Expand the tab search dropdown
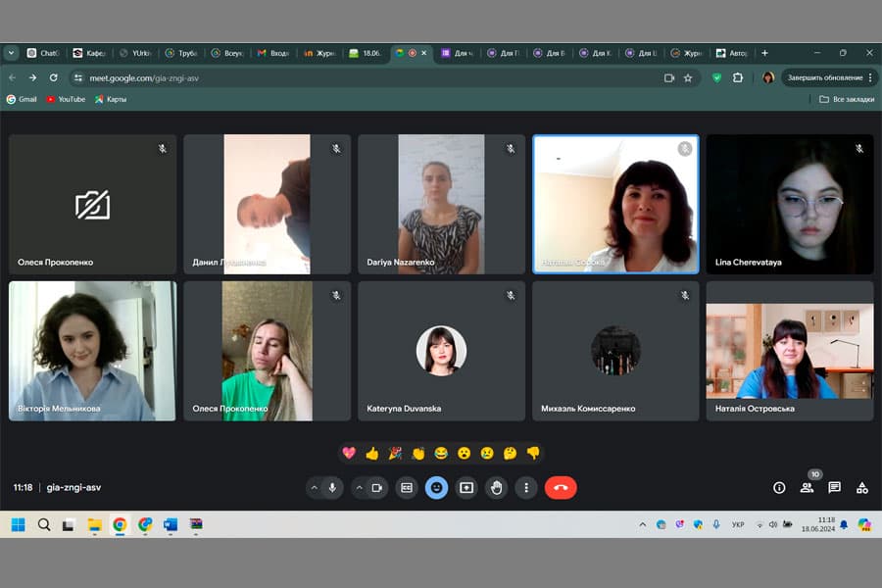The height and width of the screenshot is (588, 882). coord(11,53)
